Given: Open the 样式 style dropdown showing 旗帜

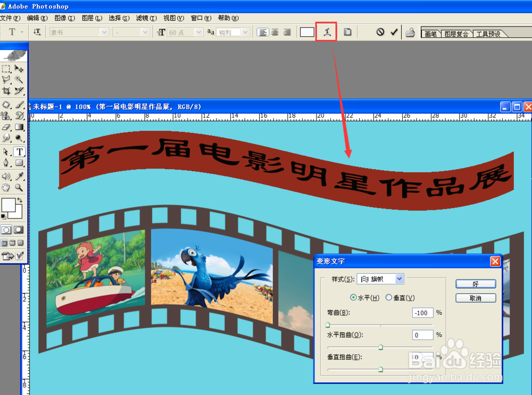Looking at the screenshot, I should point(381,279).
